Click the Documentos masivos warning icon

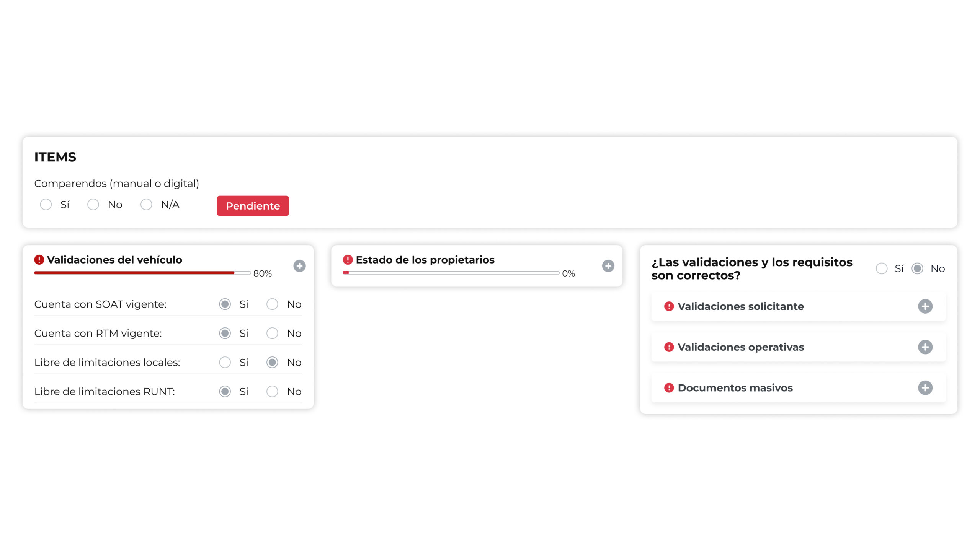coord(669,388)
